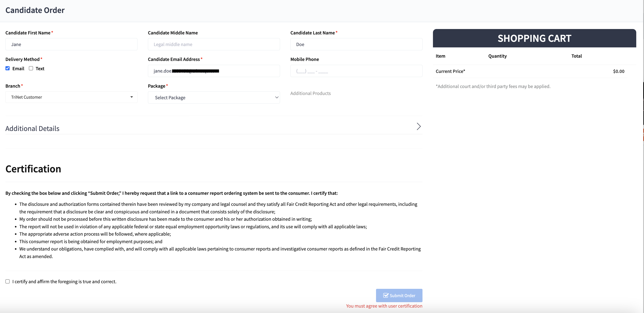The height and width of the screenshot is (313, 644).
Task: Click the Email delivery label text
Action: 18,68
